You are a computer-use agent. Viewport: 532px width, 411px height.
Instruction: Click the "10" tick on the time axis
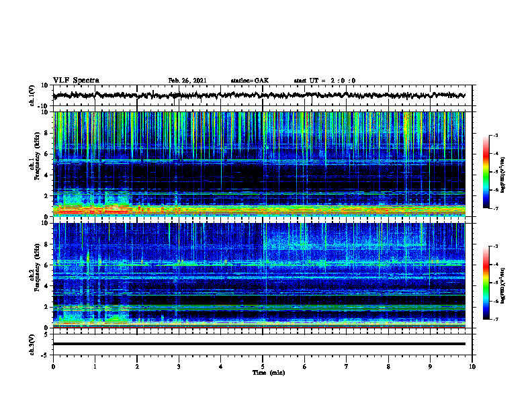click(x=472, y=367)
